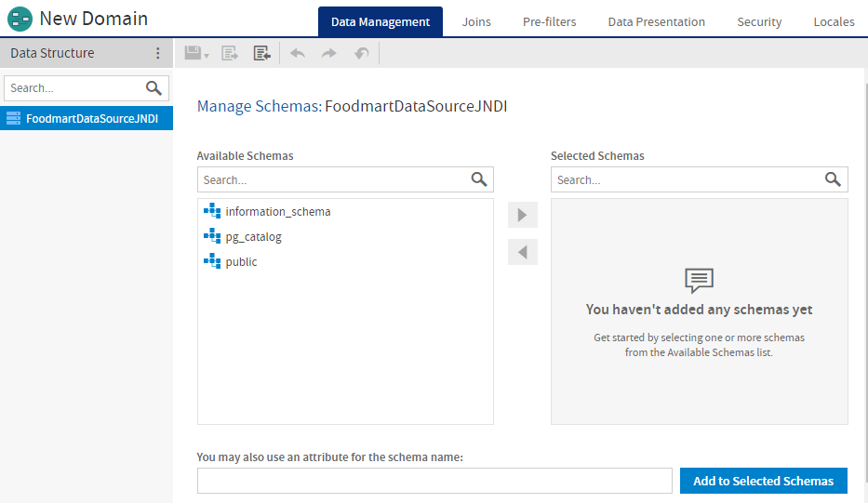
Task: Click the public schema icon
Action: [x=212, y=261]
